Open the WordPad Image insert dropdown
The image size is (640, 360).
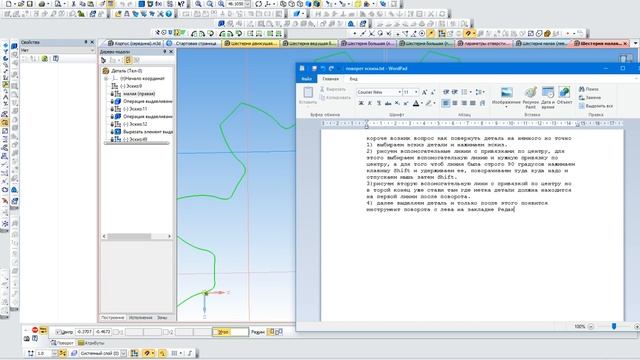506,107
